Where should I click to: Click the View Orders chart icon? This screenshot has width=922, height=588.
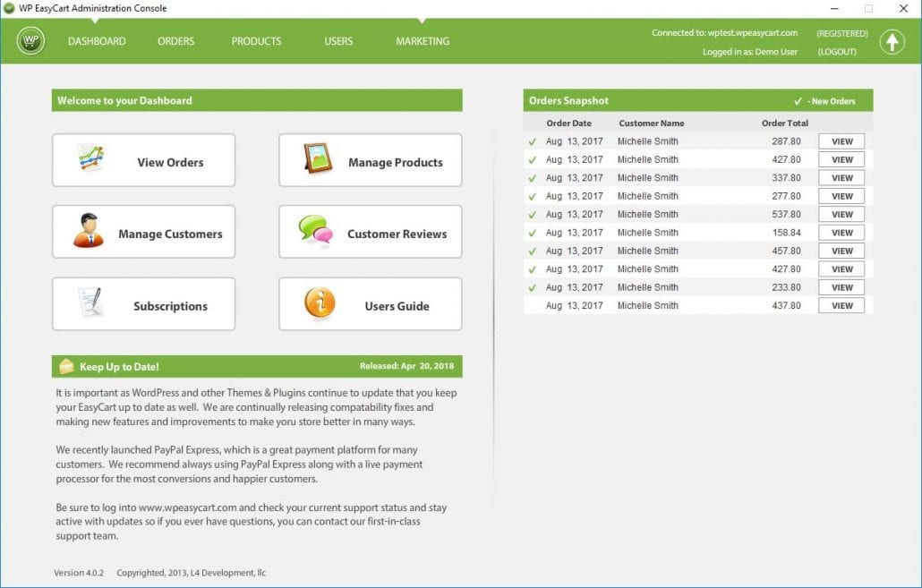[90, 158]
